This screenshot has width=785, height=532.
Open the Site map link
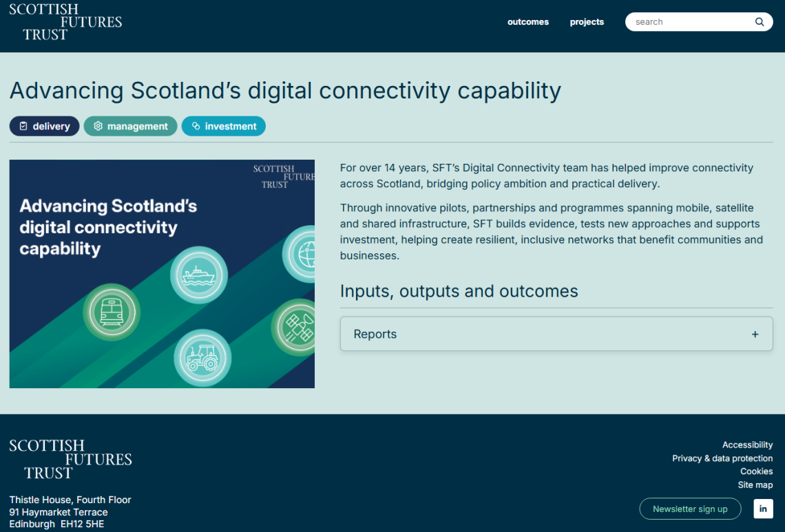(x=755, y=485)
